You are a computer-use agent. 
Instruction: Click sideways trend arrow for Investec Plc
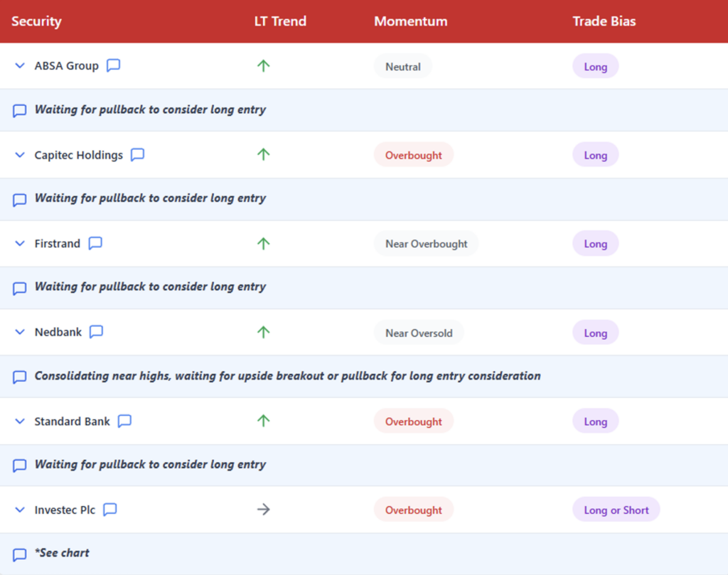click(264, 510)
